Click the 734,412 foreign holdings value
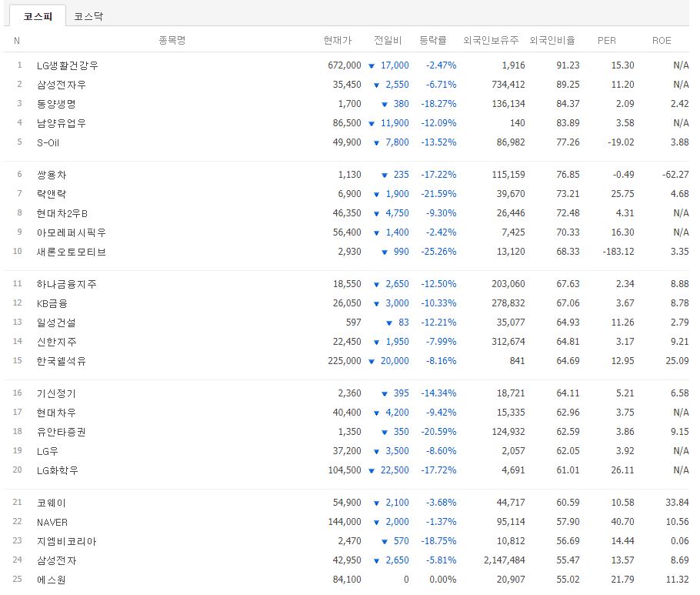Image resolution: width=700 pixels, height=595 pixels. [x=508, y=85]
